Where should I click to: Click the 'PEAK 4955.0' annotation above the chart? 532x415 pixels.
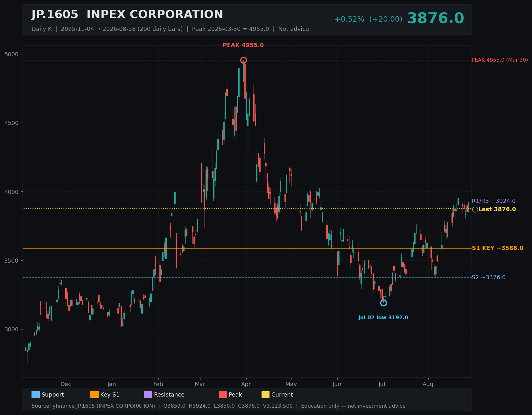(x=243, y=45)
